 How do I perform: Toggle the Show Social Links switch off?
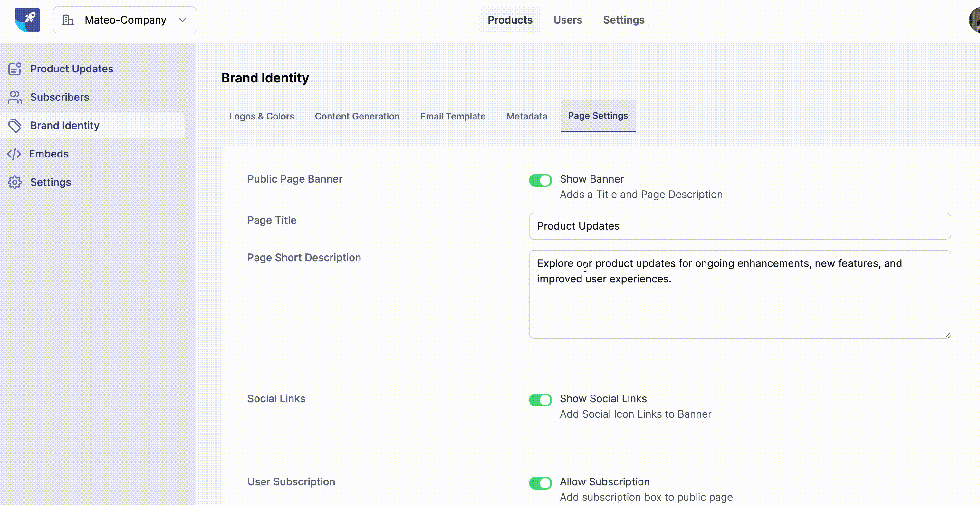(x=540, y=399)
